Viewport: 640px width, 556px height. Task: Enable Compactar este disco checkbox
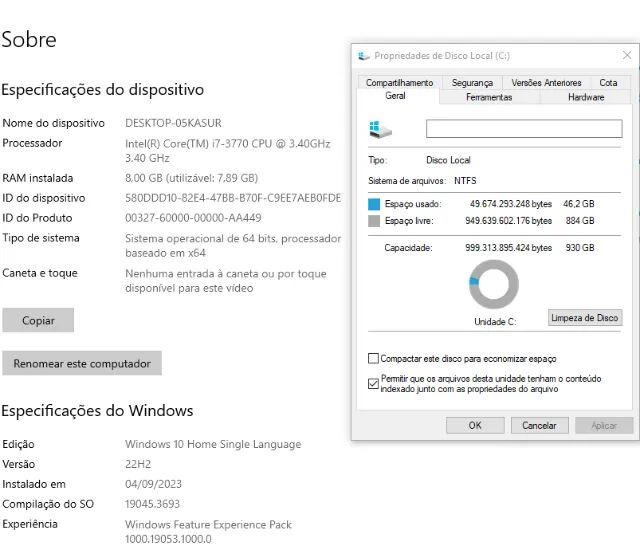[x=373, y=358]
